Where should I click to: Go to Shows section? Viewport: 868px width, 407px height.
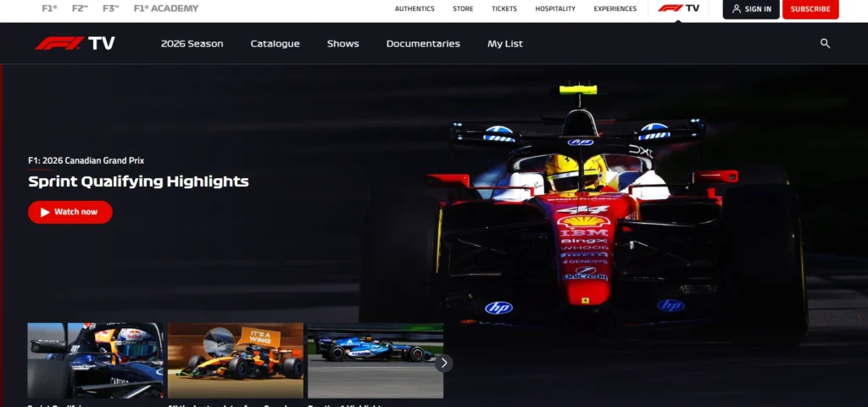point(342,44)
